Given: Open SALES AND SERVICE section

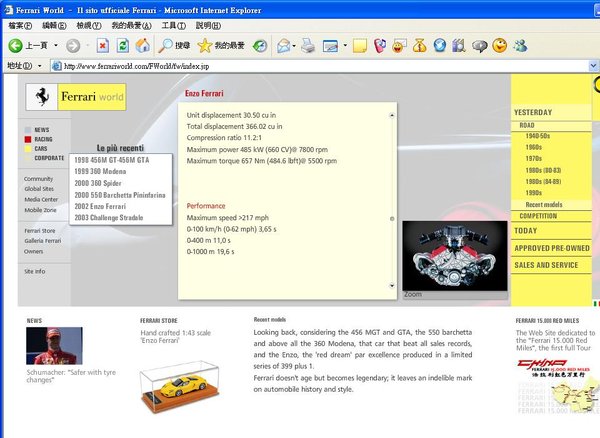Looking at the screenshot, I should [x=546, y=265].
